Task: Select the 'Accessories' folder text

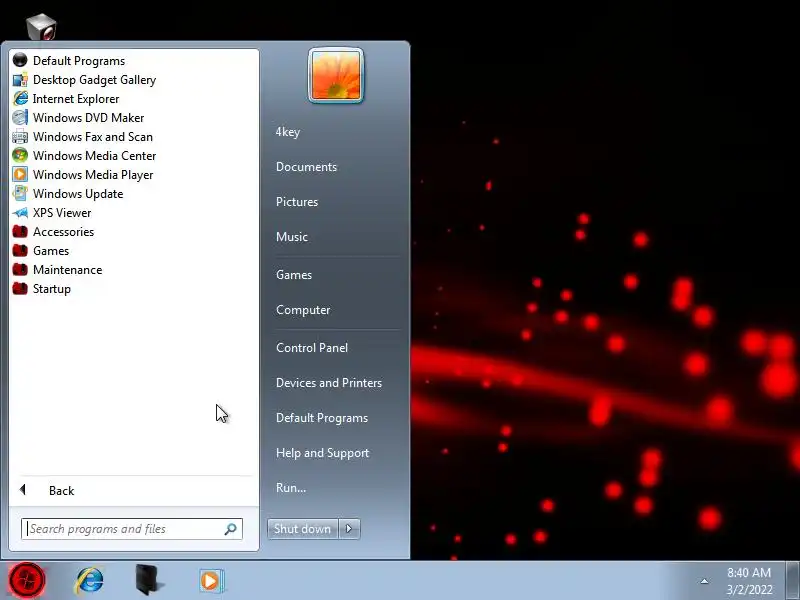Action: 64,232
